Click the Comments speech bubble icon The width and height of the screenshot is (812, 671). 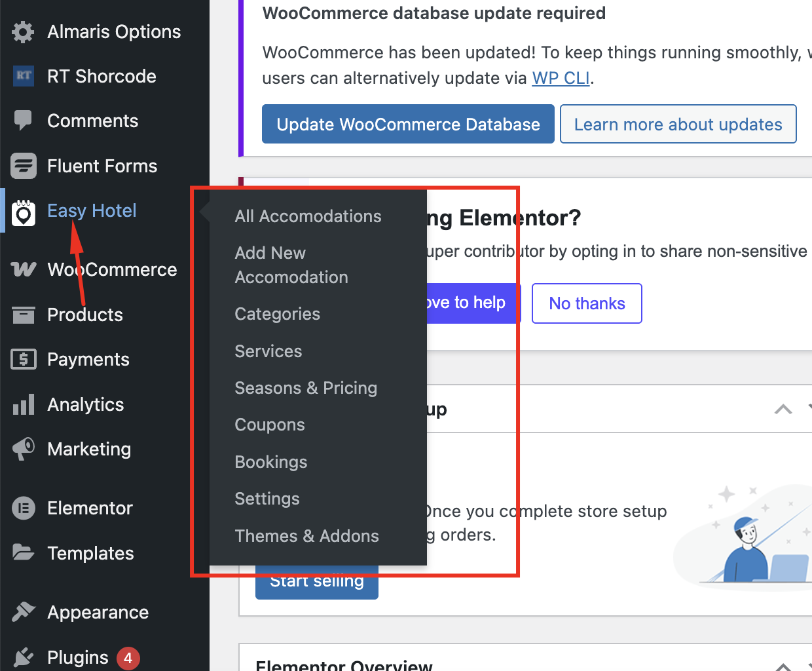click(x=23, y=121)
